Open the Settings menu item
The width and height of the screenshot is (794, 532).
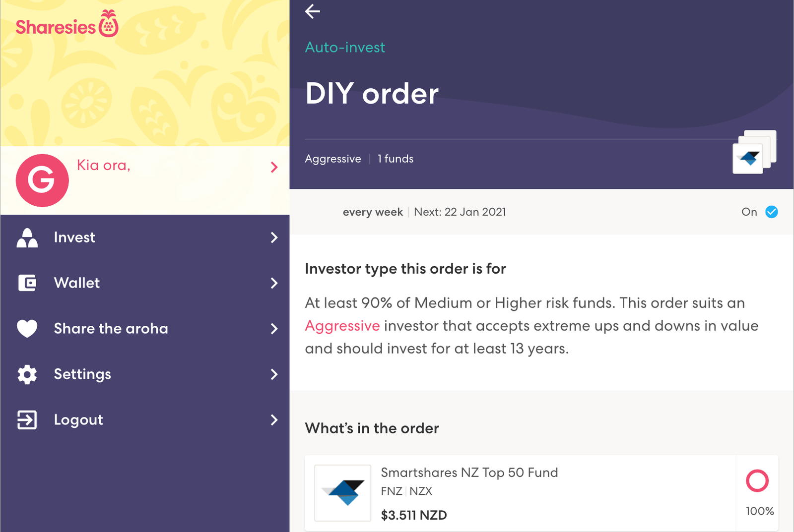pyautogui.click(x=145, y=374)
